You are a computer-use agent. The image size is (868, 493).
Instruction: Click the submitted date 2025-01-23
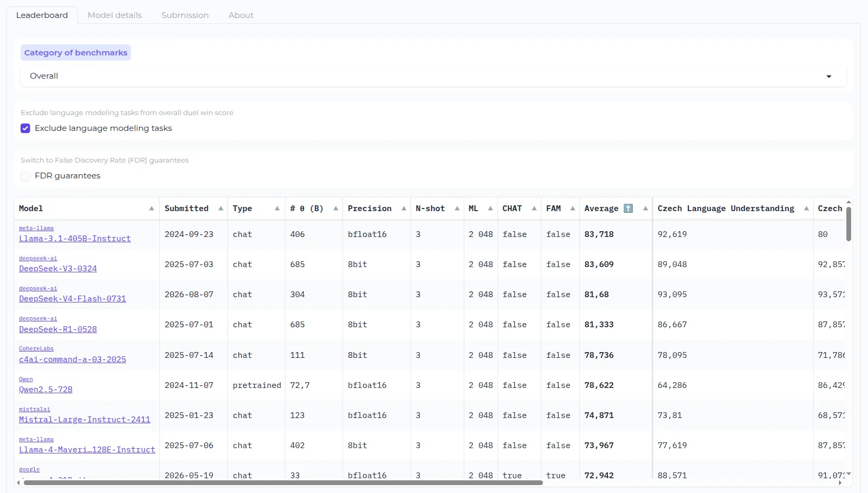click(x=189, y=415)
